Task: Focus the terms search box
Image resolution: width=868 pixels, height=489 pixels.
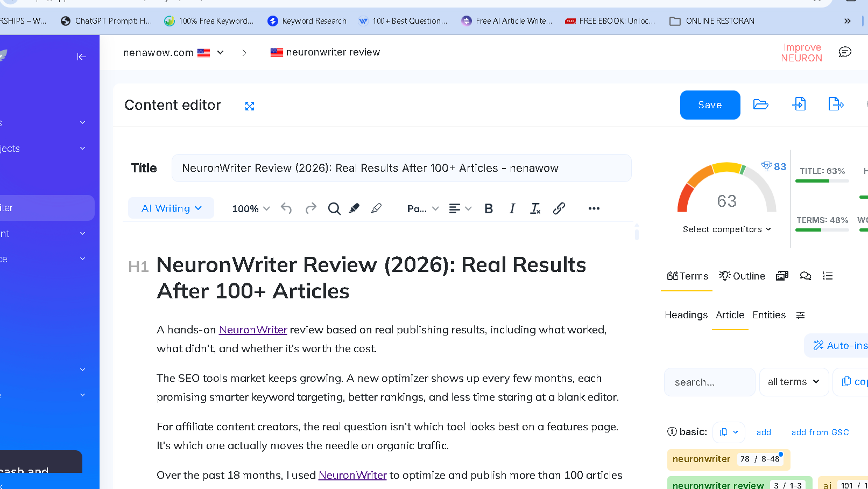Action: (710, 382)
